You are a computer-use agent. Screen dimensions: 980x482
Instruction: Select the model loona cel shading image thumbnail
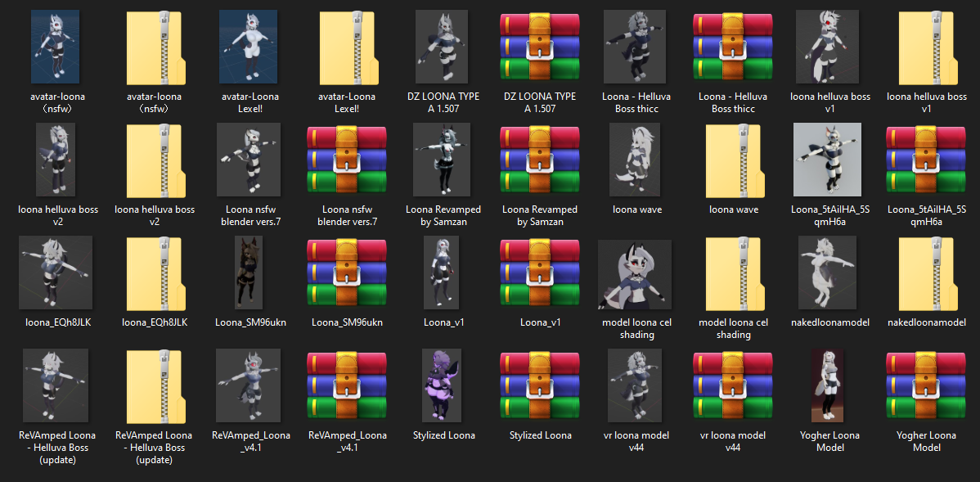pyautogui.click(x=634, y=274)
